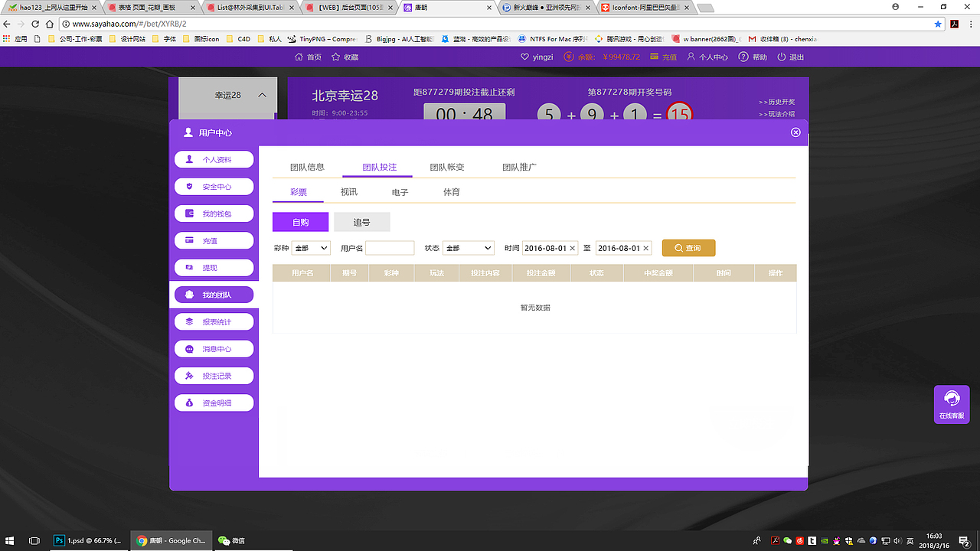The width and height of the screenshot is (980, 551).
Task: Select the 自购 purchase toggle
Action: coord(300,221)
